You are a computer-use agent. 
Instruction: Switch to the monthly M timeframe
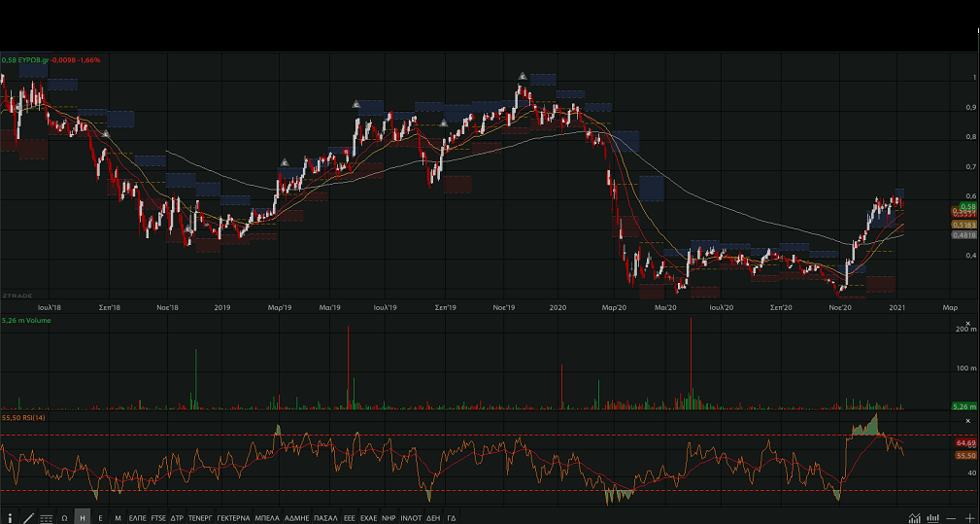pos(118,518)
